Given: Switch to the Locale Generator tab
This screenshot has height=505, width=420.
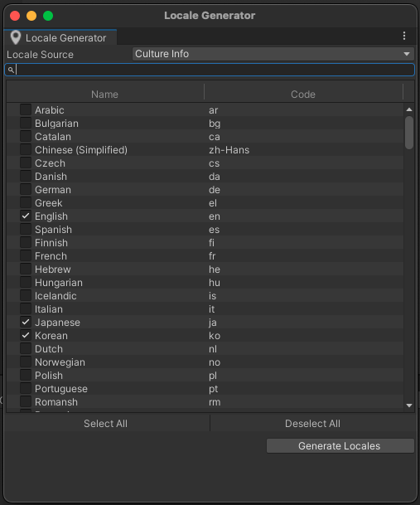Looking at the screenshot, I should point(60,37).
